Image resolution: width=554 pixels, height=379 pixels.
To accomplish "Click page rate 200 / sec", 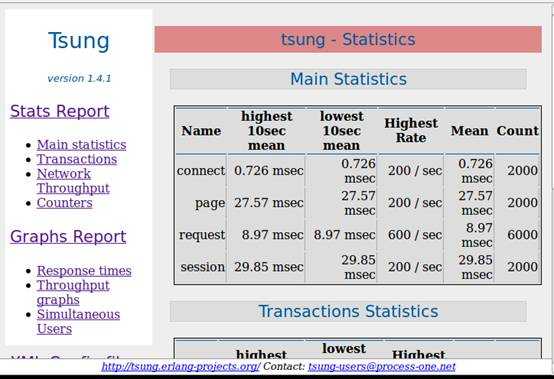I will 415,203.
